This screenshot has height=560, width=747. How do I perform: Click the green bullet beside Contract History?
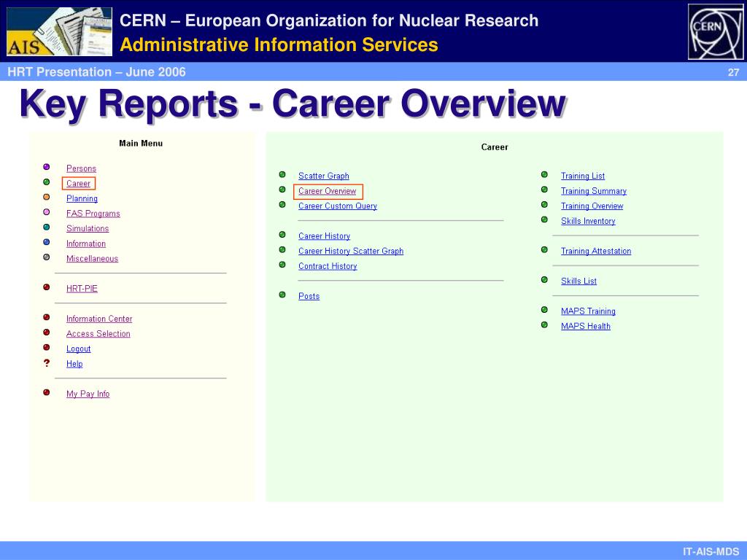coord(282,265)
